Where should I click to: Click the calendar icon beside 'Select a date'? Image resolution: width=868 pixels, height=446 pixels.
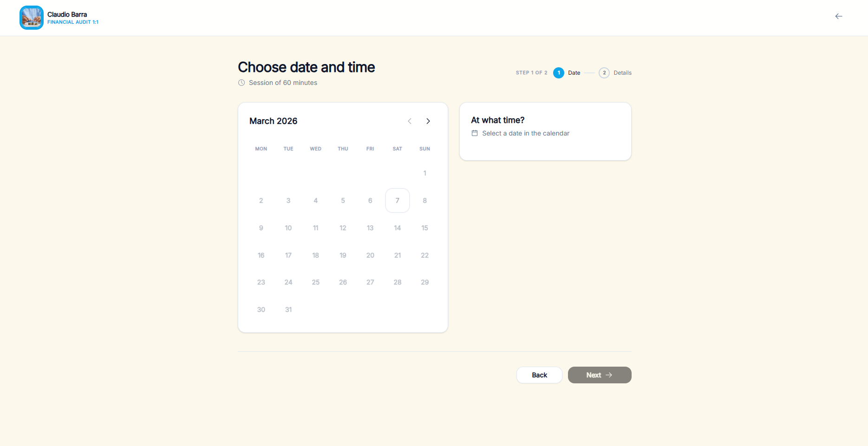pyautogui.click(x=474, y=133)
